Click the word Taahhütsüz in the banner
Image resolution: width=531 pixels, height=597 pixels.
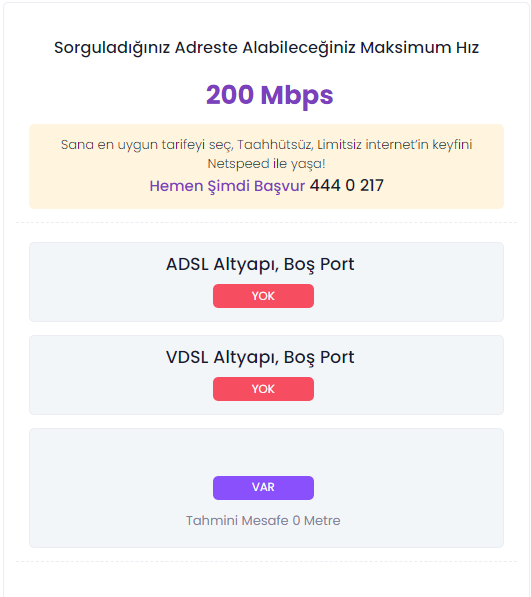pyautogui.click(x=275, y=145)
